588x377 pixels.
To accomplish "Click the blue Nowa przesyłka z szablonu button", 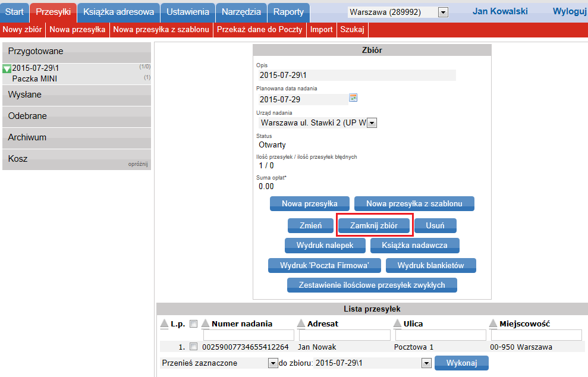I will pos(414,204).
